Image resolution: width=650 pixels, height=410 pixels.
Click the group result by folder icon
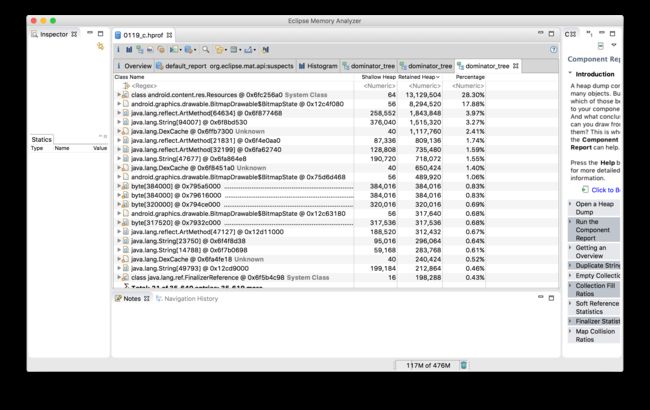click(x=219, y=50)
